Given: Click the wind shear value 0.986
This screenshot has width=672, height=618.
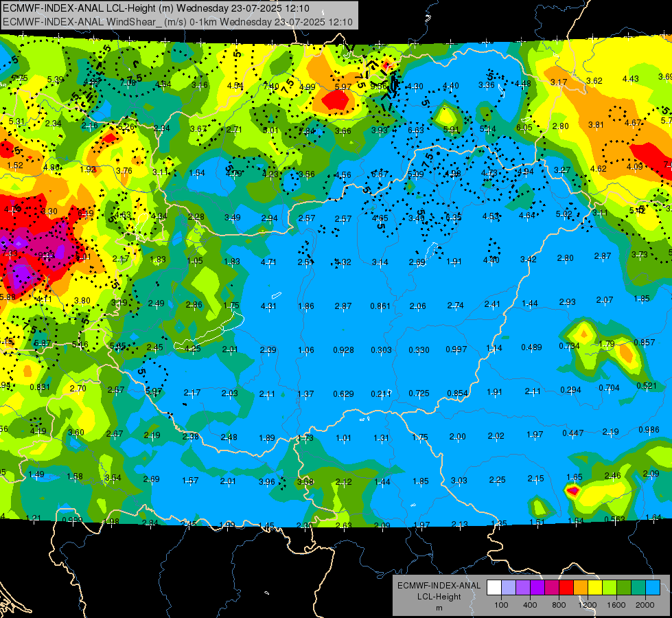Looking at the screenshot, I should [649, 430].
